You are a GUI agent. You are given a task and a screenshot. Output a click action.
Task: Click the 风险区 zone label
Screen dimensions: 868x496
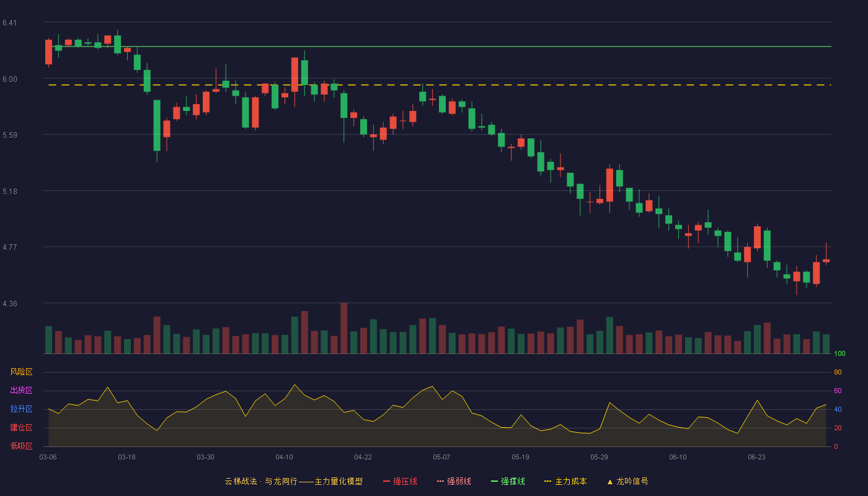(x=21, y=372)
